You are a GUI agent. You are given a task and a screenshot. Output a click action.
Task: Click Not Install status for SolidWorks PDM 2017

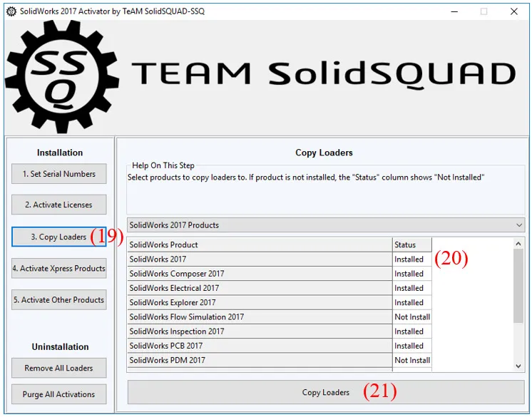[412, 360]
